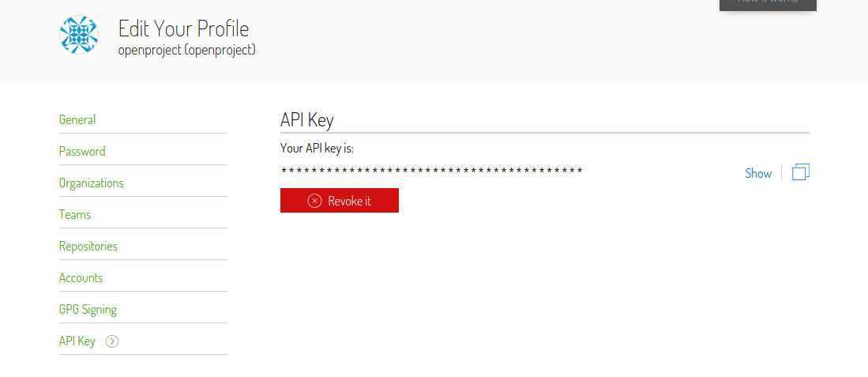Click the dark button at the top right
The height and width of the screenshot is (377, 868).
(x=767, y=4)
